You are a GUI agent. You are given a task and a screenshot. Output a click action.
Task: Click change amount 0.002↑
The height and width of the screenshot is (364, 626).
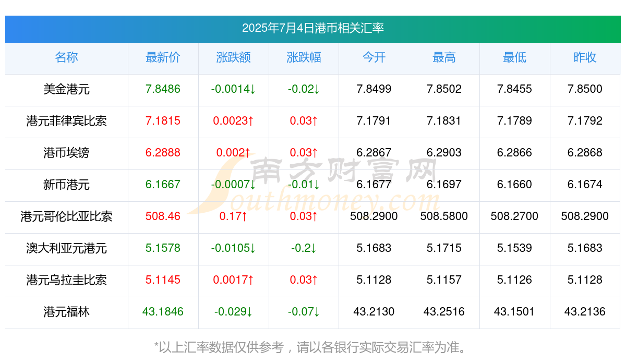[x=233, y=153]
